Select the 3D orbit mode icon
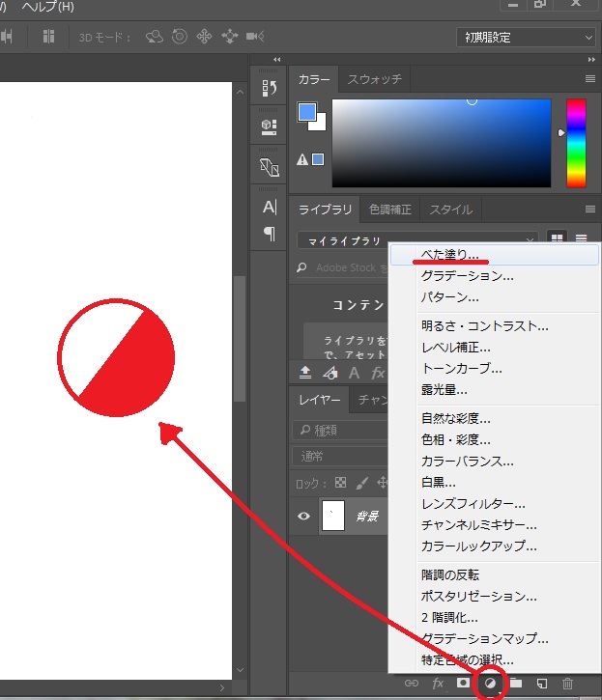This screenshot has height=700, width=602. click(x=155, y=37)
